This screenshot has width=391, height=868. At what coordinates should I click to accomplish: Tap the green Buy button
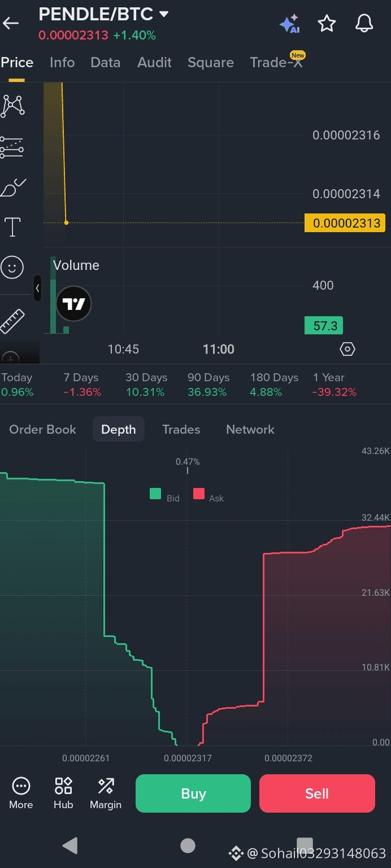(193, 793)
